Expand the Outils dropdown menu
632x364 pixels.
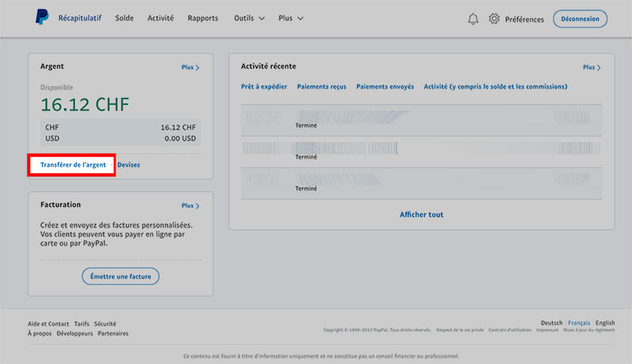(x=250, y=18)
